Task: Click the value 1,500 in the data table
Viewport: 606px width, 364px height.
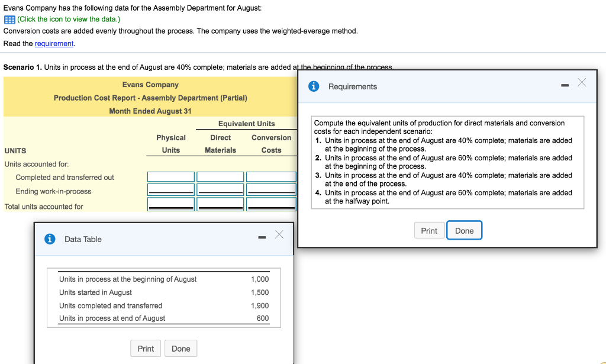Action: 260,292
